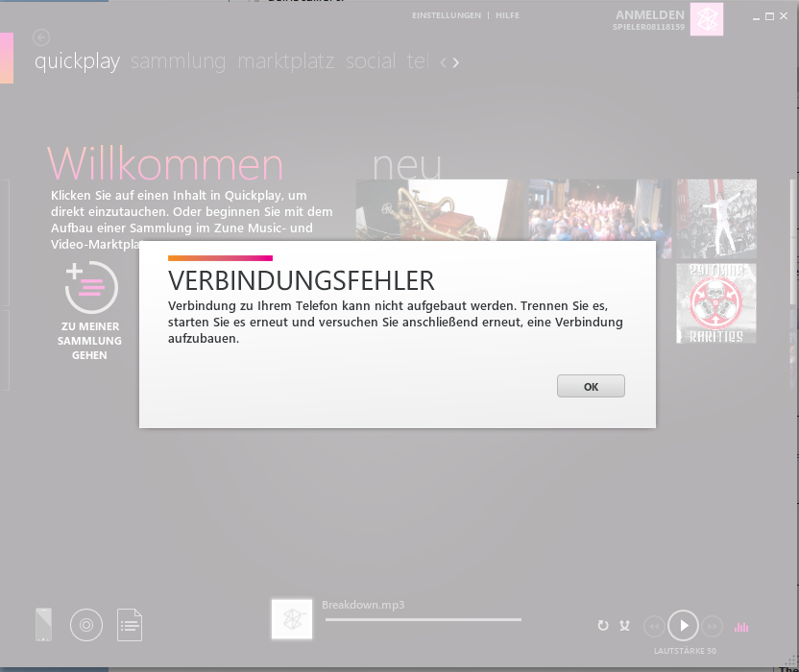Go to the social tab
The width and height of the screenshot is (799, 672).
click(371, 61)
